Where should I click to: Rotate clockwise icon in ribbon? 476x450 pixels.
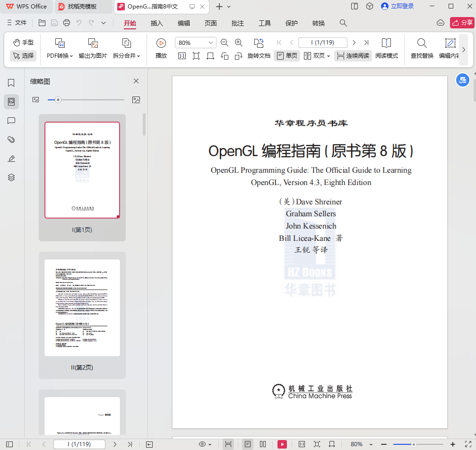(239, 56)
